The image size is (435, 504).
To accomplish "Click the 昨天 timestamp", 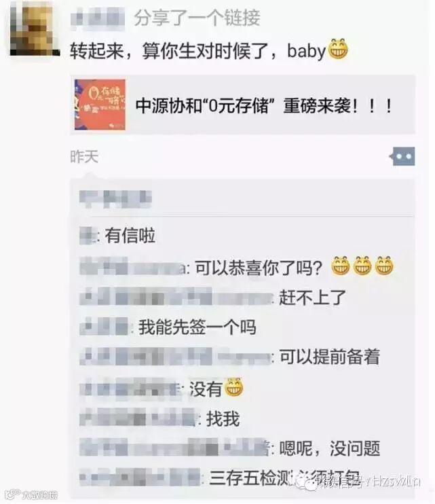I will click(x=84, y=157).
